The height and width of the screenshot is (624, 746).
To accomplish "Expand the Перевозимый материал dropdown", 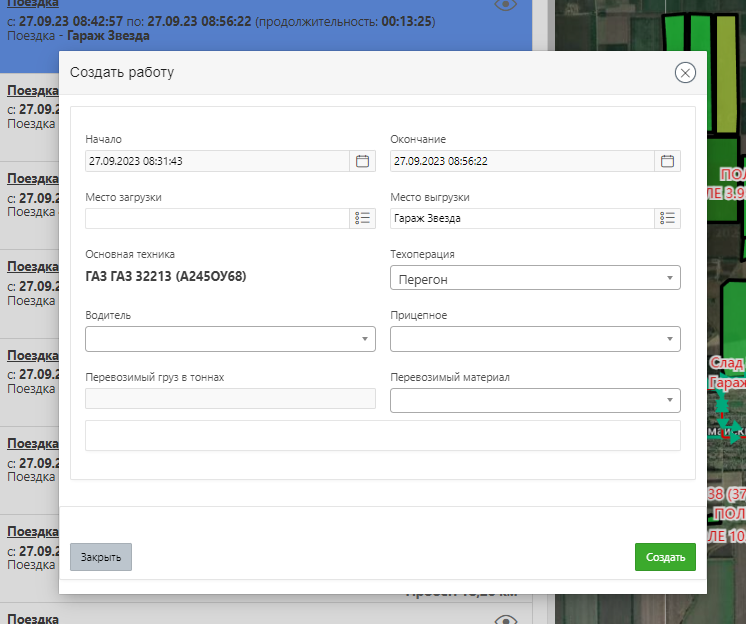I will pos(535,401).
